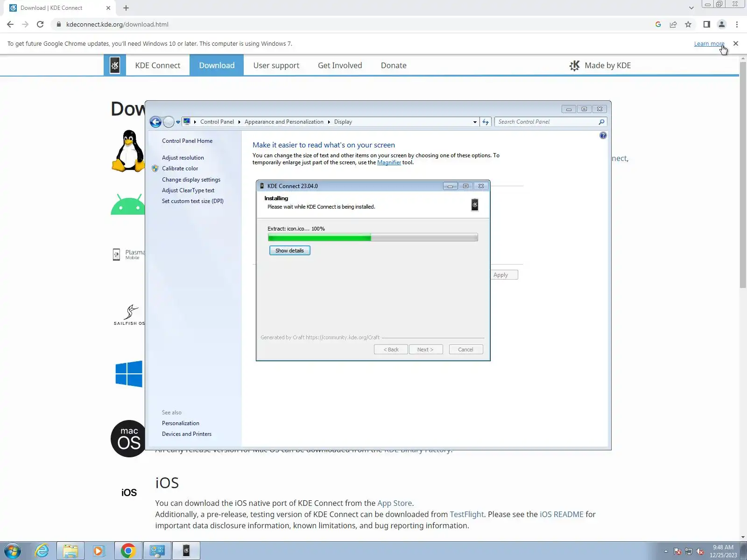Click the Control Panel search magnifier icon

(601, 122)
